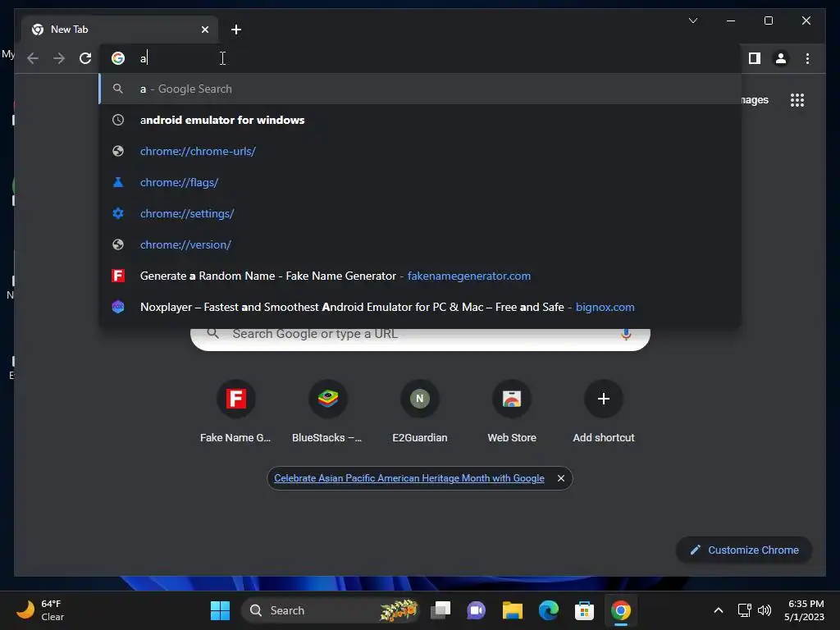Click the taskbar Search box
Screen dimensions: 840x630
[330, 610]
